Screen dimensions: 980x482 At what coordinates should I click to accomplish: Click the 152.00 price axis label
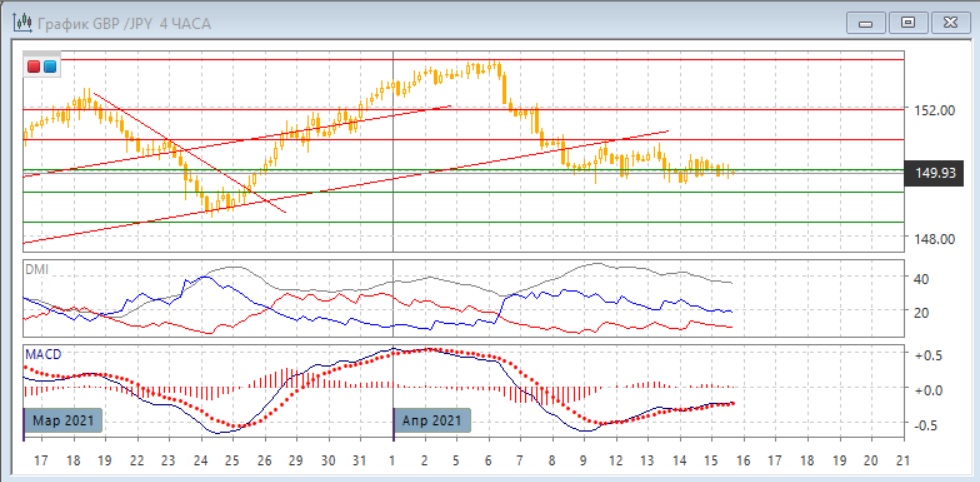pyautogui.click(x=931, y=110)
